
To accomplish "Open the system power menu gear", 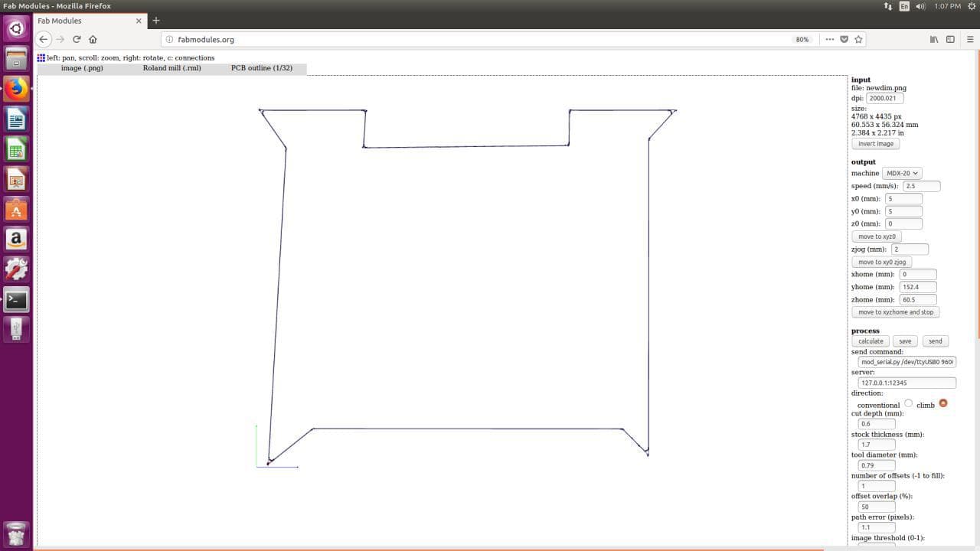I will click(x=971, y=6).
